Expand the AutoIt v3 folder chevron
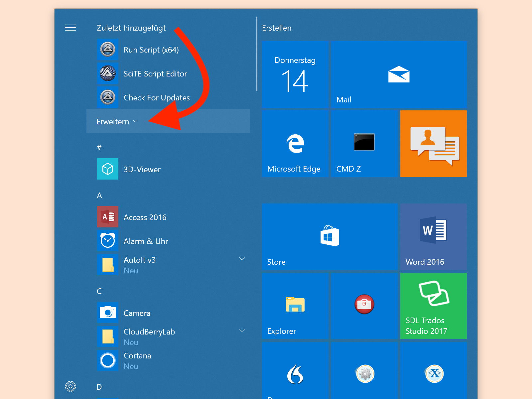 pos(242,259)
